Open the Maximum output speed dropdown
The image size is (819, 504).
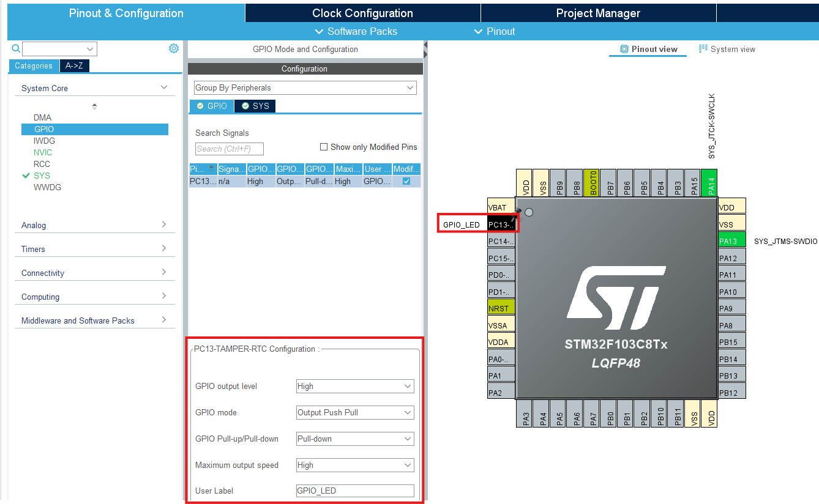355,465
